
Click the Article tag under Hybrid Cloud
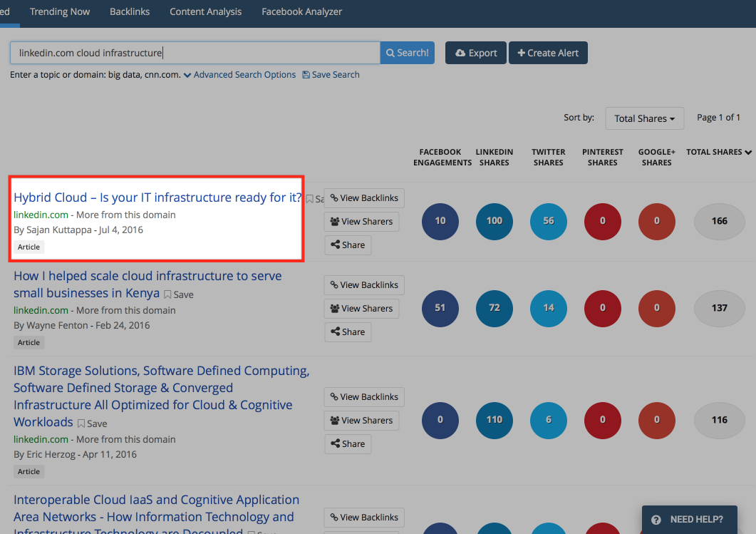pyautogui.click(x=29, y=247)
